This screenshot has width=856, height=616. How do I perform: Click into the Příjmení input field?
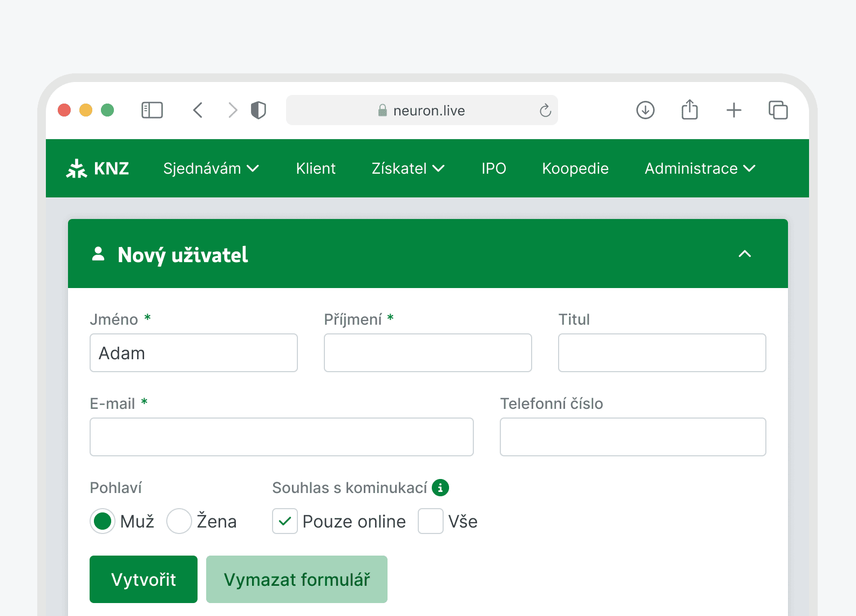[x=427, y=353]
